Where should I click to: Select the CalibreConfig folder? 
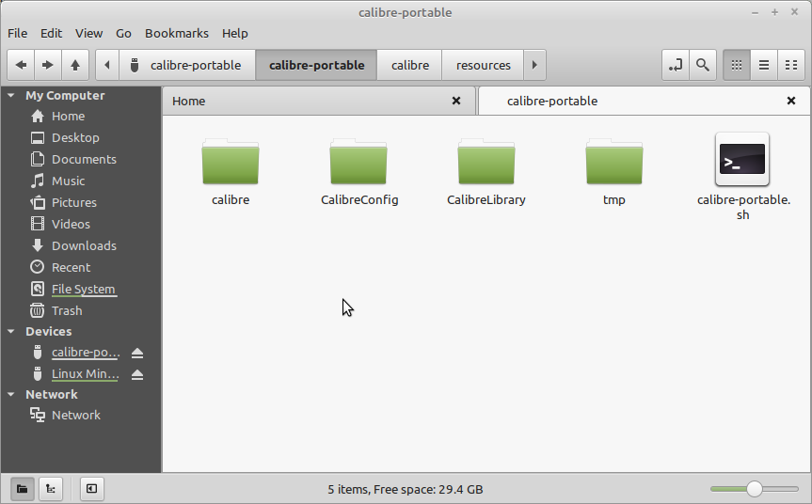click(x=358, y=172)
